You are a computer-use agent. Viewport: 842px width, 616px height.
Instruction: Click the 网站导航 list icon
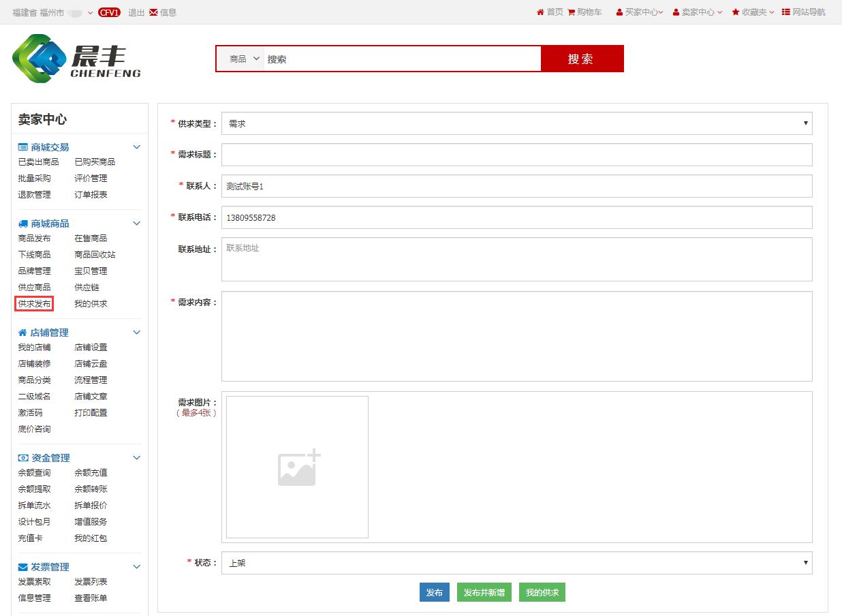(786, 12)
